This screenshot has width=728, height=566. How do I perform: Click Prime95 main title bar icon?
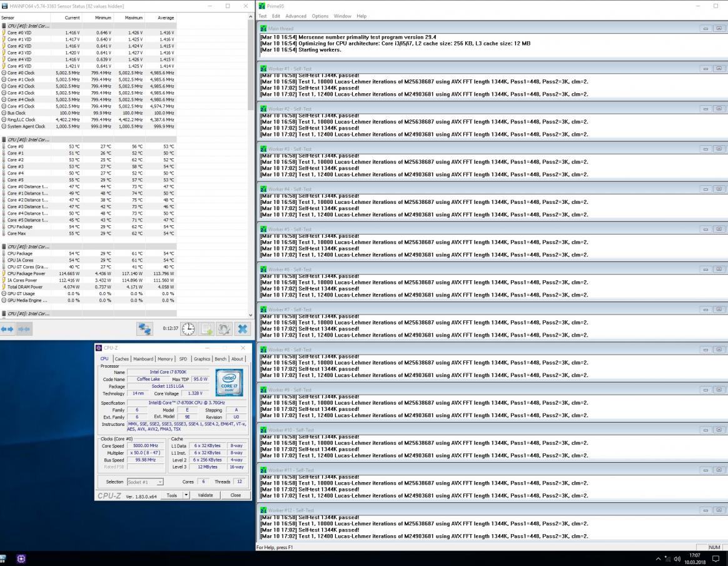pos(262,6)
